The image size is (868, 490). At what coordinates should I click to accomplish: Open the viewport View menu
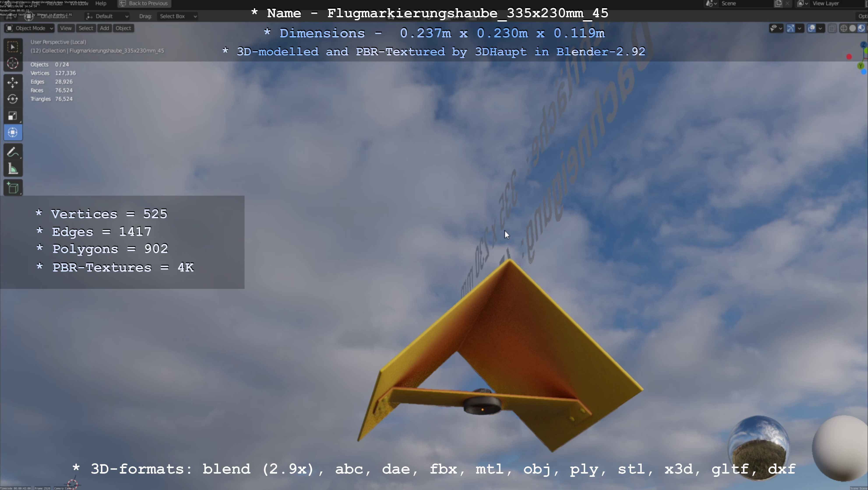66,28
